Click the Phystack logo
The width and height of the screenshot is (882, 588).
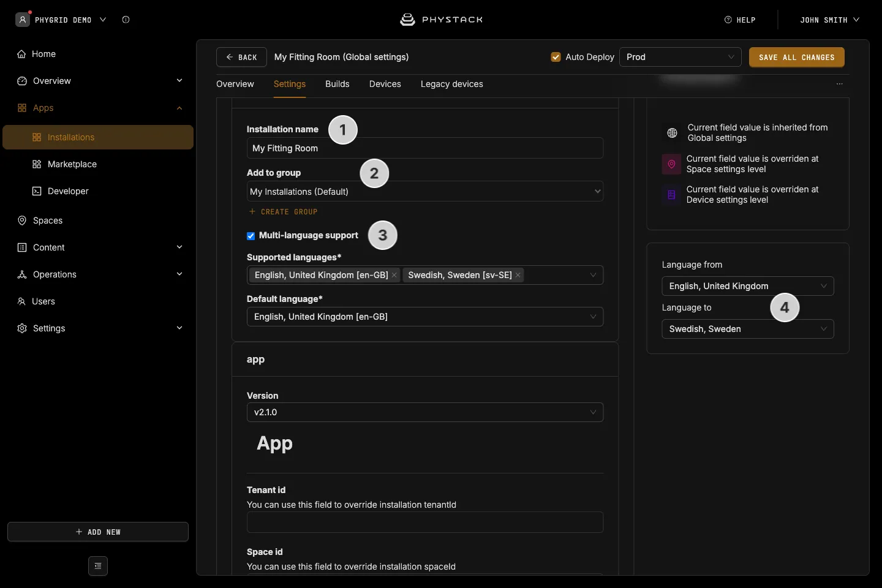click(441, 20)
